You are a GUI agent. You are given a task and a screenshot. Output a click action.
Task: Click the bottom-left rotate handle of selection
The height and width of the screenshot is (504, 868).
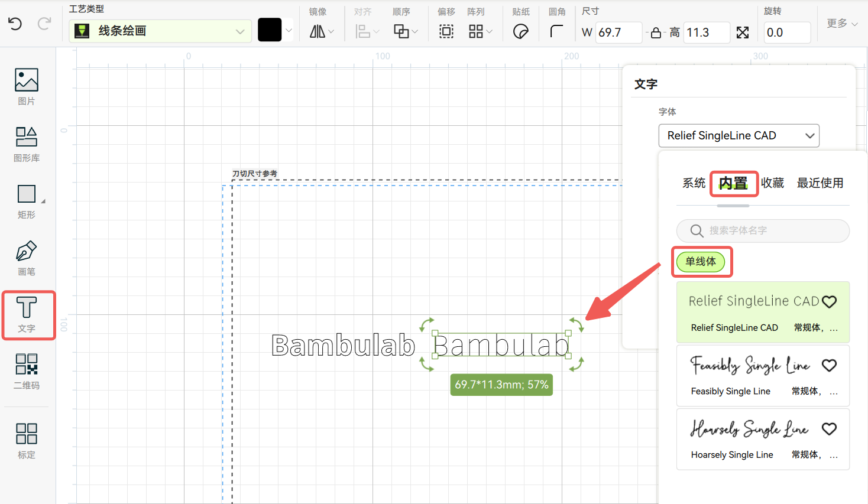pyautogui.click(x=426, y=364)
